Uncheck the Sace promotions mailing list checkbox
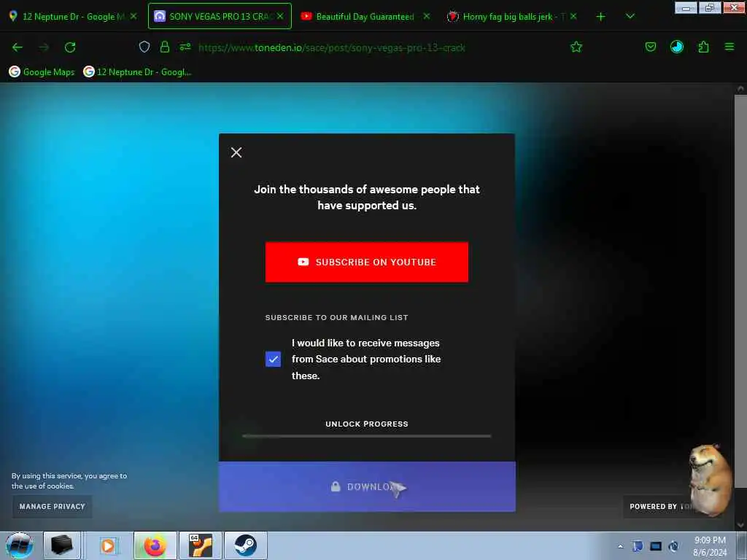This screenshot has height=560, width=747. [273, 359]
